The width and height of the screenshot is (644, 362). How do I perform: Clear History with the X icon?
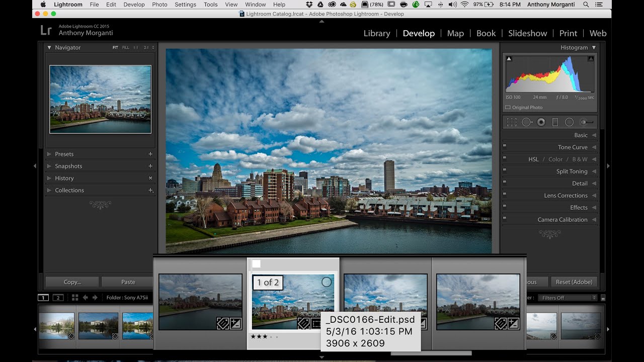pyautogui.click(x=150, y=178)
